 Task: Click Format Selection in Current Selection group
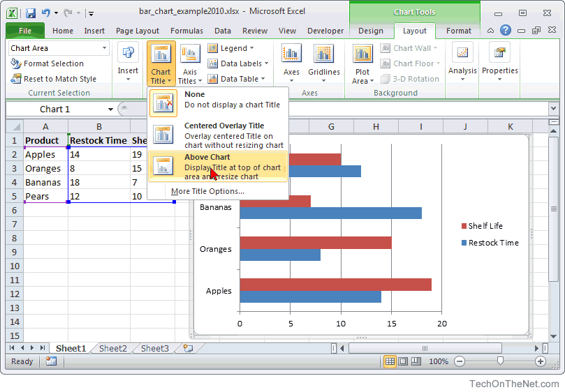[x=47, y=63]
